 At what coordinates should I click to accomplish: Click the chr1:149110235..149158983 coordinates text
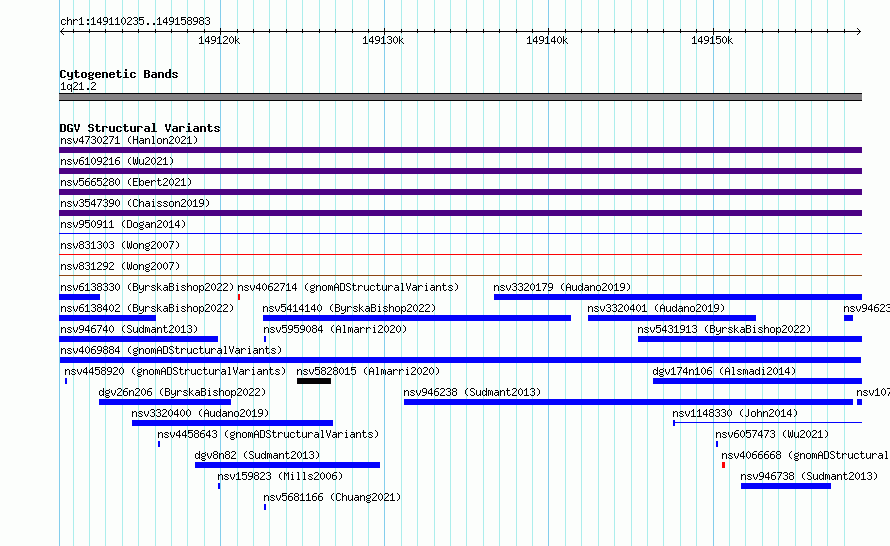(x=135, y=21)
